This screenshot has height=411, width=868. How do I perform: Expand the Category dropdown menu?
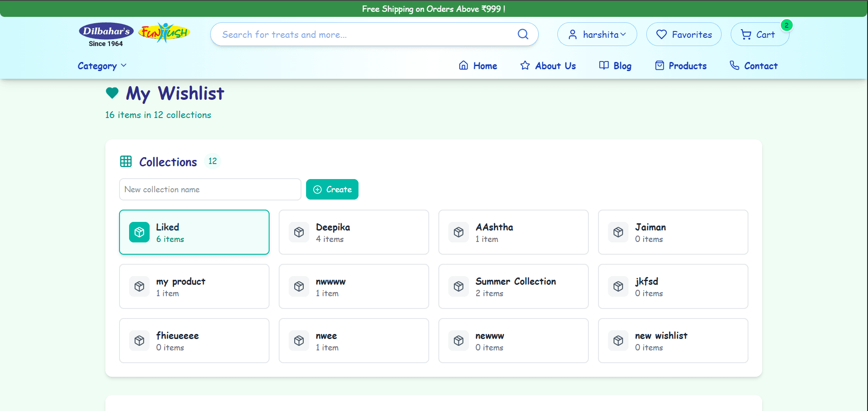102,66
